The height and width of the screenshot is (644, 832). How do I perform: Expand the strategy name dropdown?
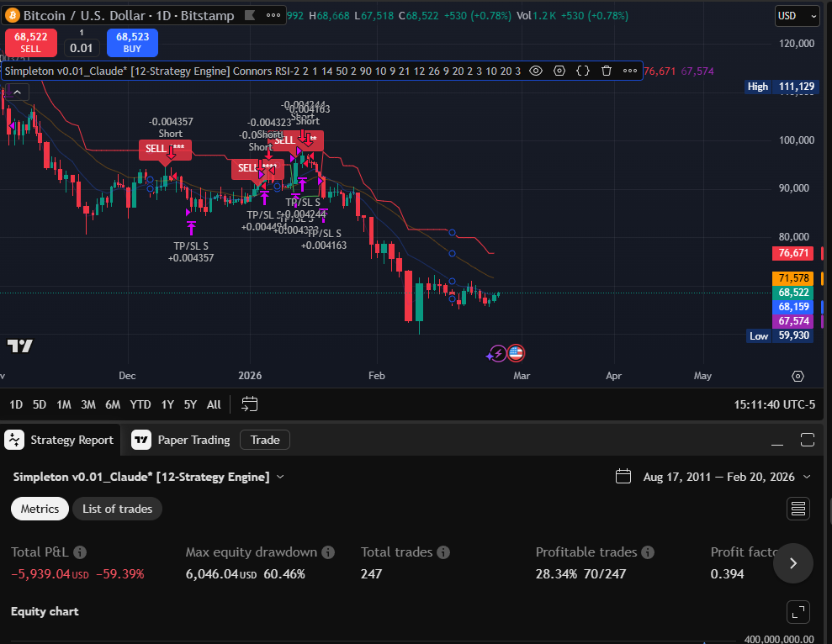279,477
